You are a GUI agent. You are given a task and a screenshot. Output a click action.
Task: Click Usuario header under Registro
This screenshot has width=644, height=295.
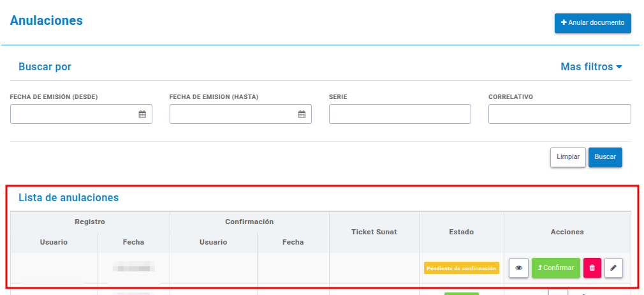coord(54,242)
